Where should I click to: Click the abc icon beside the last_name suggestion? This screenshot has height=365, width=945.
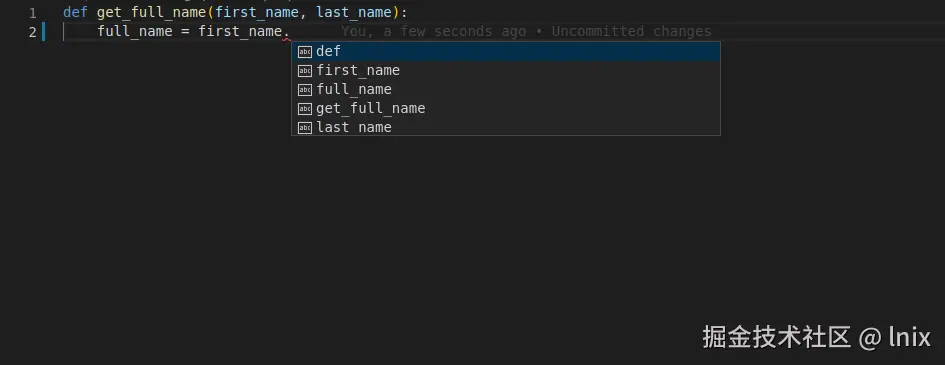(x=305, y=127)
